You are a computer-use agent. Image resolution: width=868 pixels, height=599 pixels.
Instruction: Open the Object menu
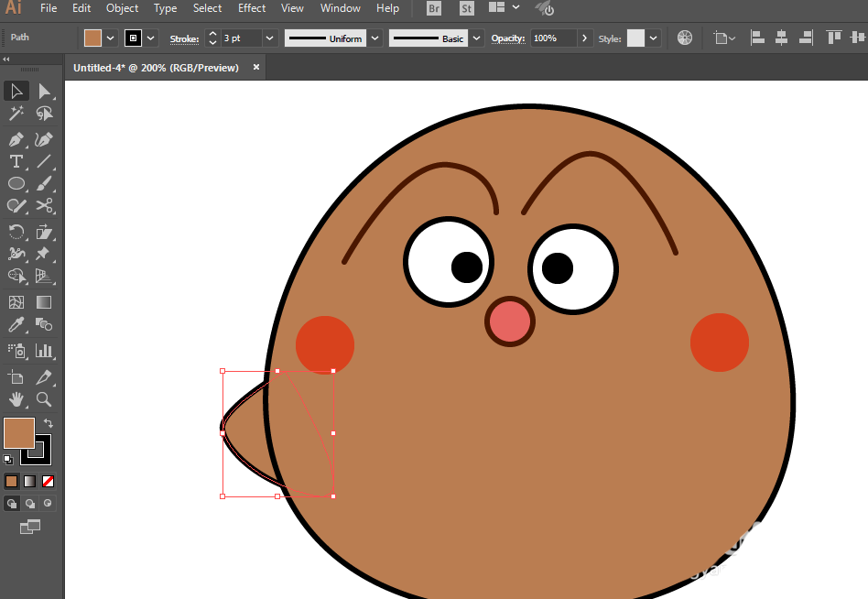pos(123,8)
